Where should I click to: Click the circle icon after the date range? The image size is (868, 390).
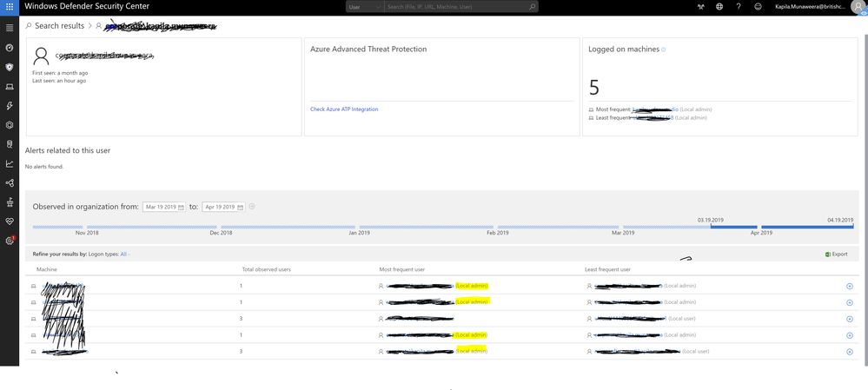pos(252,207)
